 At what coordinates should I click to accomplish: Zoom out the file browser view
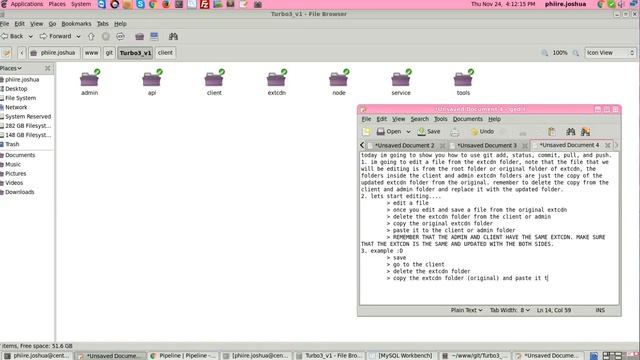point(544,53)
